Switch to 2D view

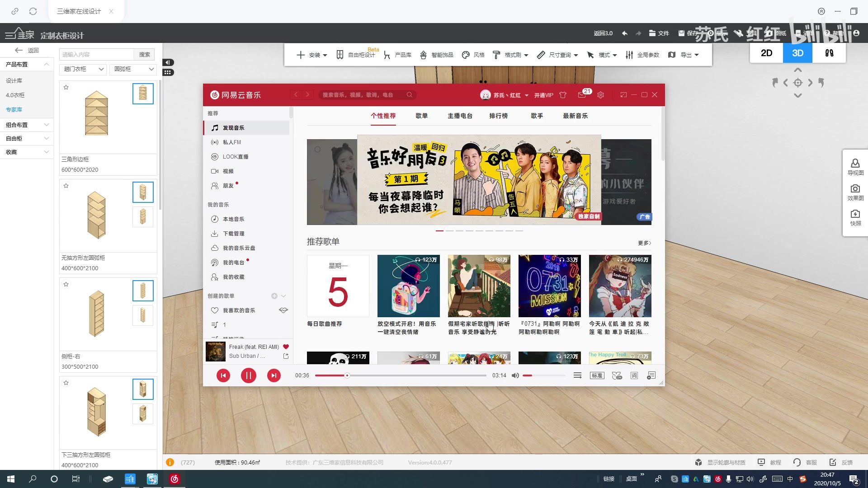(x=767, y=53)
